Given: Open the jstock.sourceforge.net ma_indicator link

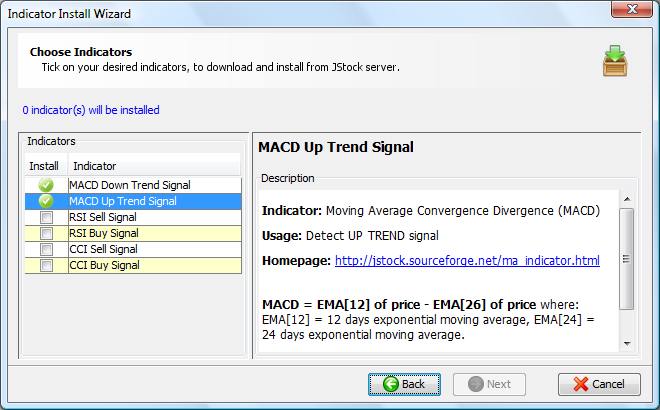Looking at the screenshot, I should coord(467,261).
